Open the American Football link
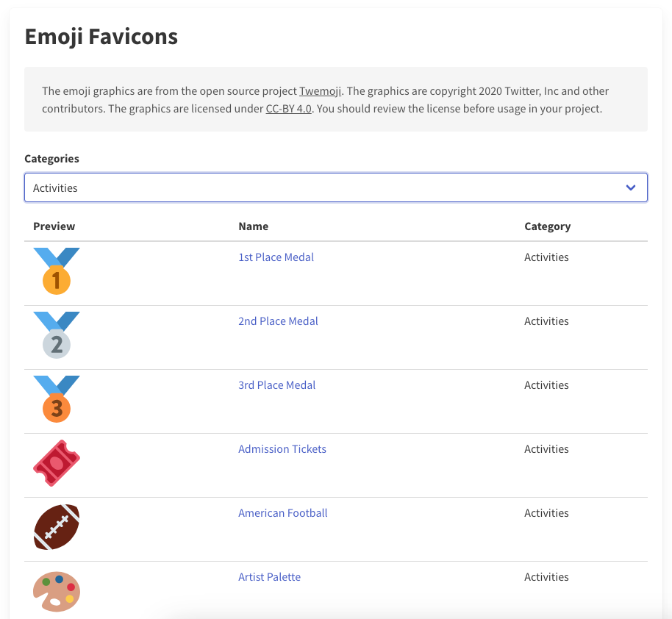The image size is (672, 619). (282, 513)
